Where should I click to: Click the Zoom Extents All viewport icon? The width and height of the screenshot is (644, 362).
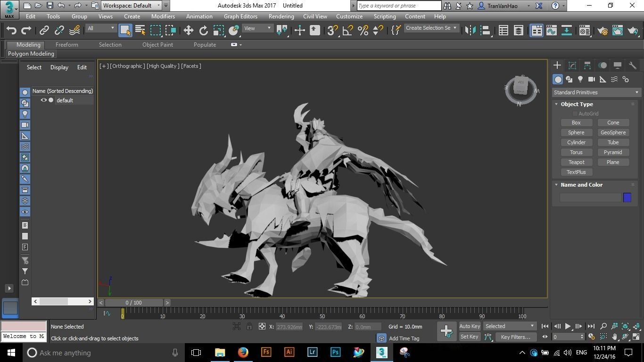[636, 326]
